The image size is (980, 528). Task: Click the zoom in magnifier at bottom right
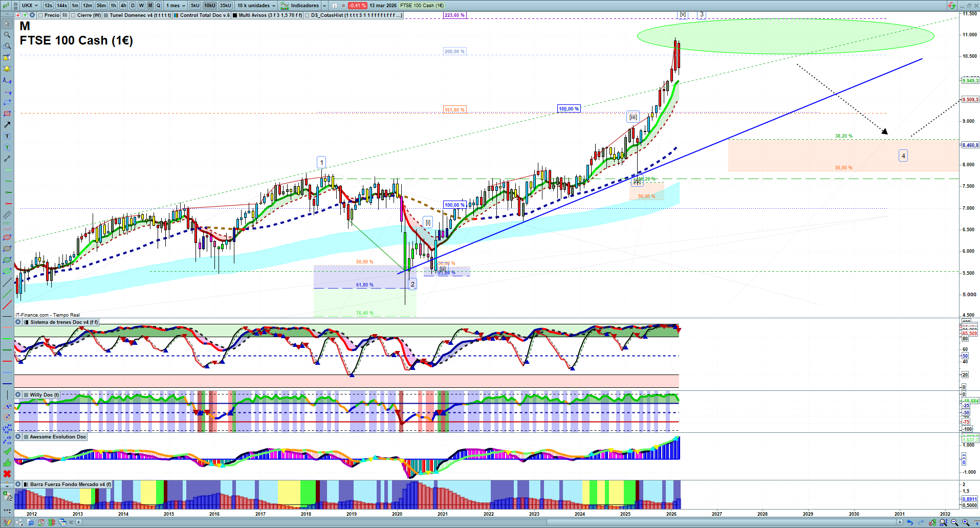point(966,522)
